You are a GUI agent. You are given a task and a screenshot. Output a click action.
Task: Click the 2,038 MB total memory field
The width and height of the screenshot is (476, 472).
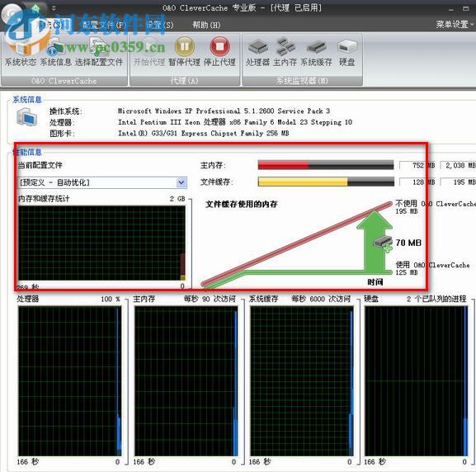(x=459, y=165)
